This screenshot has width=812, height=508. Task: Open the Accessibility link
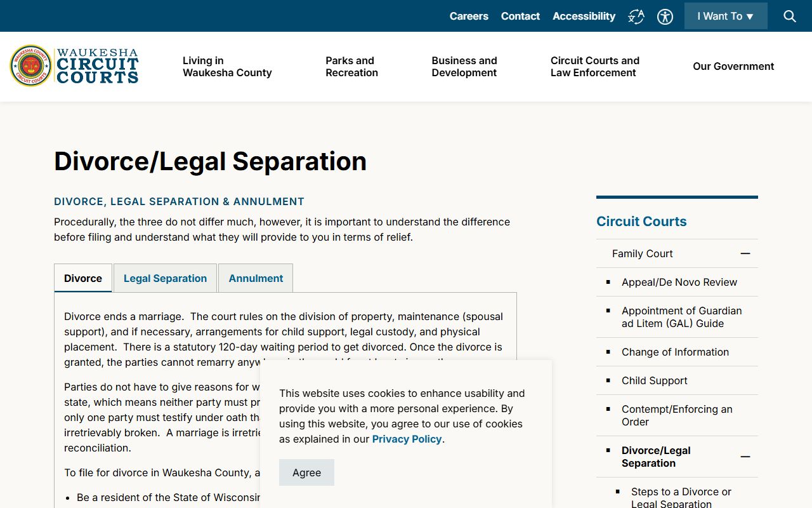(x=584, y=16)
